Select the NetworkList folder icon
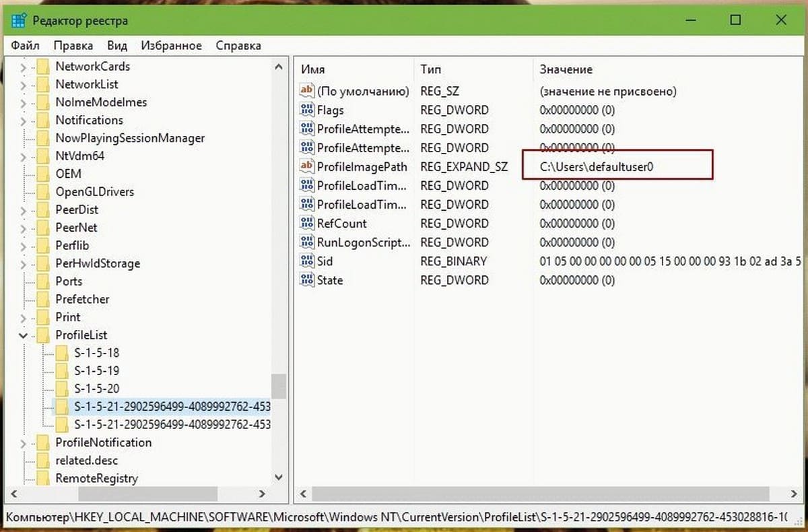The width and height of the screenshot is (808, 532). (43, 85)
